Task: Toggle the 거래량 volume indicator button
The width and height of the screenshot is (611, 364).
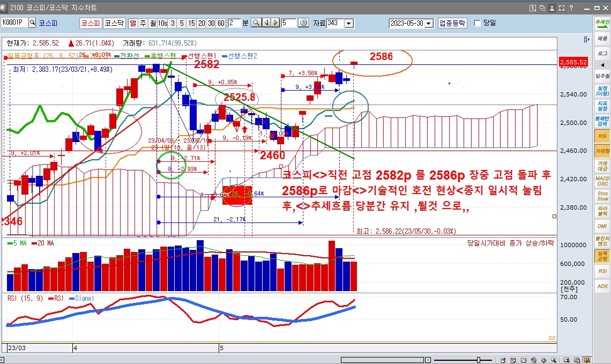Action: tap(602, 152)
